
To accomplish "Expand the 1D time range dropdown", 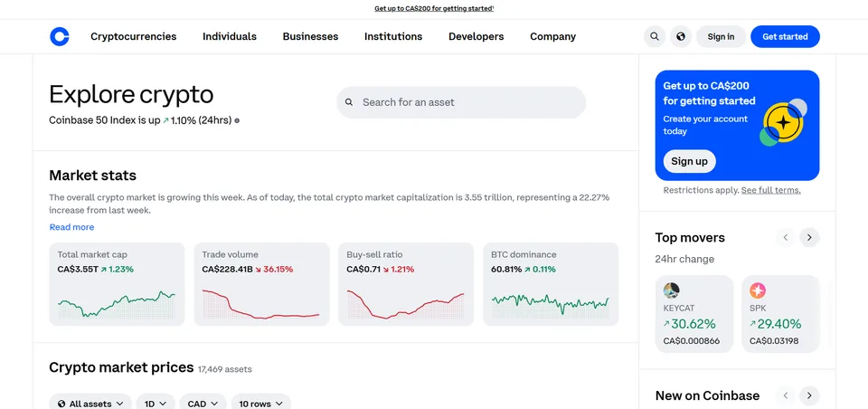I will [156, 404].
